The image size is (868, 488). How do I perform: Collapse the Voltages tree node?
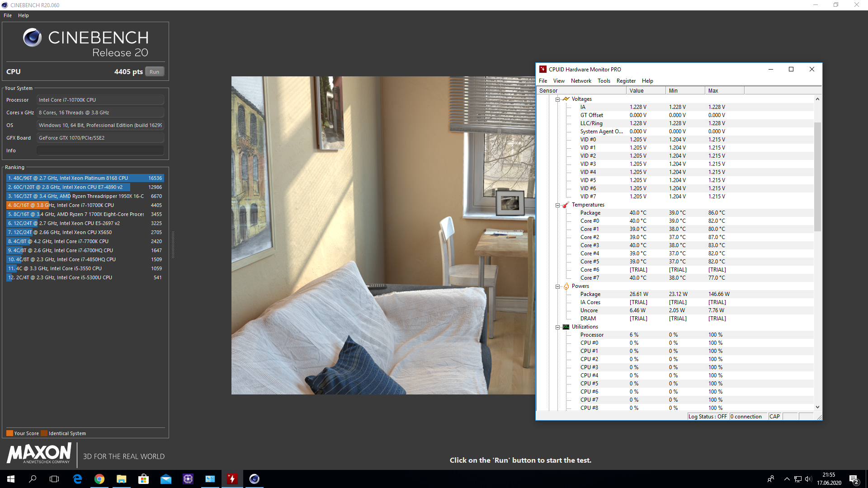click(558, 99)
